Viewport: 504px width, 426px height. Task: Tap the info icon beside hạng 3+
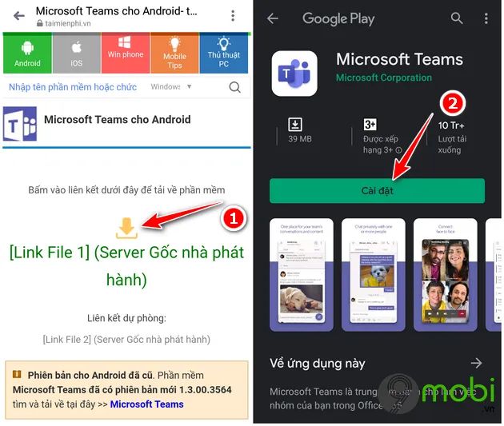pos(398,150)
